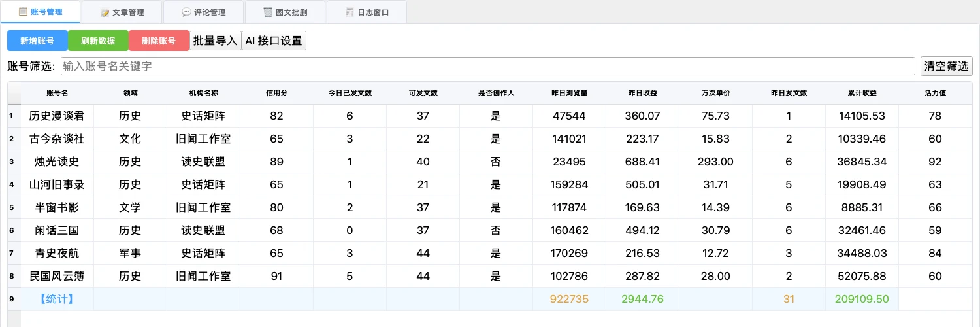Click 累计收益 cell 8885.31
Image resolution: width=980 pixels, height=327 pixels.
pos(862,207)
